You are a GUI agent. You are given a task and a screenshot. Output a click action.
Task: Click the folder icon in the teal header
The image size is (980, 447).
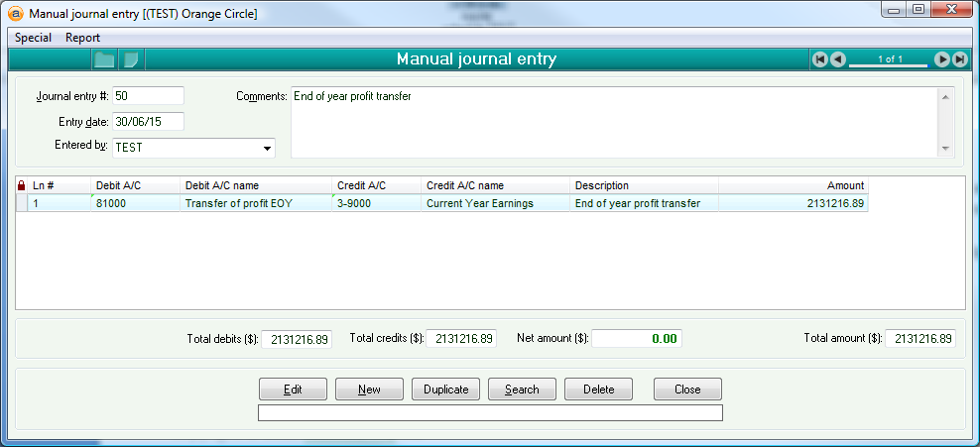(x=104, y=59)
